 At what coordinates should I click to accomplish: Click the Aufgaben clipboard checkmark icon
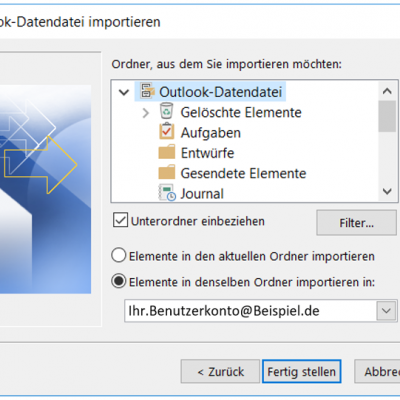click(x=166, y=131)
